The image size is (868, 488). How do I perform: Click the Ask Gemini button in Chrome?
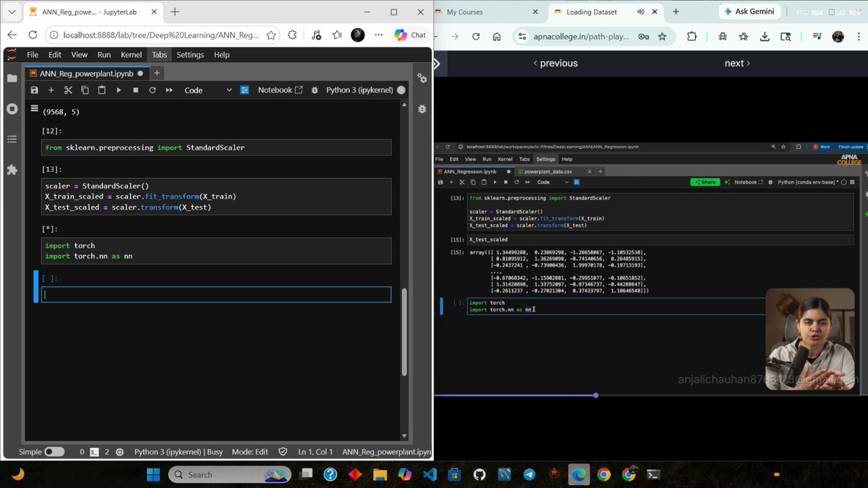(x=750, y=12)
